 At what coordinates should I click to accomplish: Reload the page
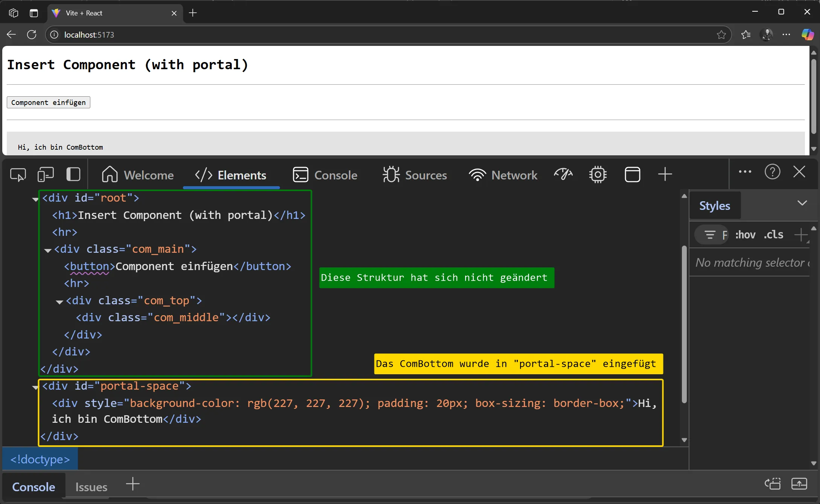(32, 35)
